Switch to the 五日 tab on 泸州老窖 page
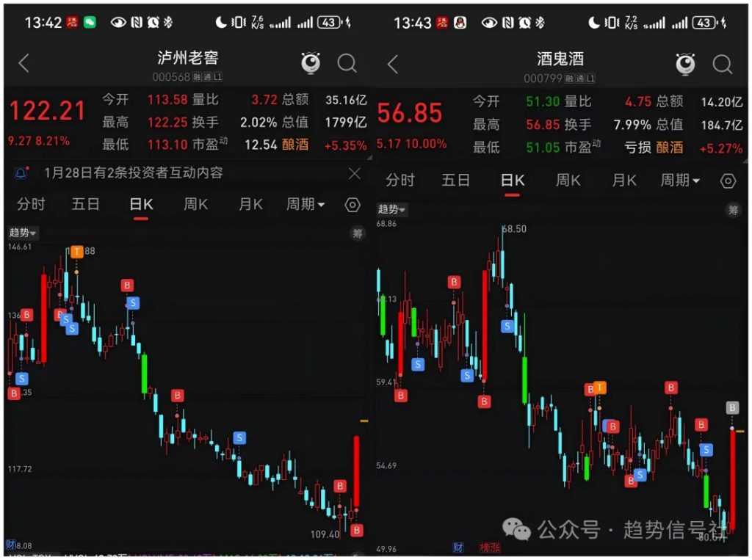Viewport: 752px width, 560px height. (85, 204)
